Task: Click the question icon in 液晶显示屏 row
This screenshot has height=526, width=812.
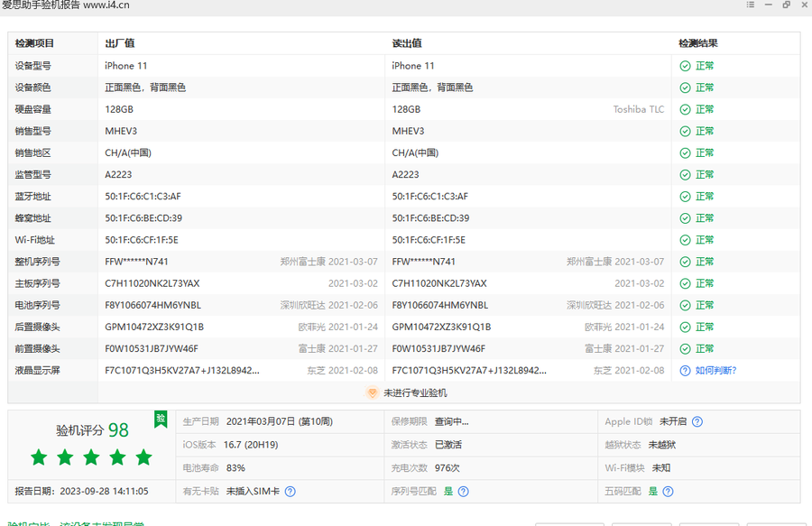Action: 685,371
